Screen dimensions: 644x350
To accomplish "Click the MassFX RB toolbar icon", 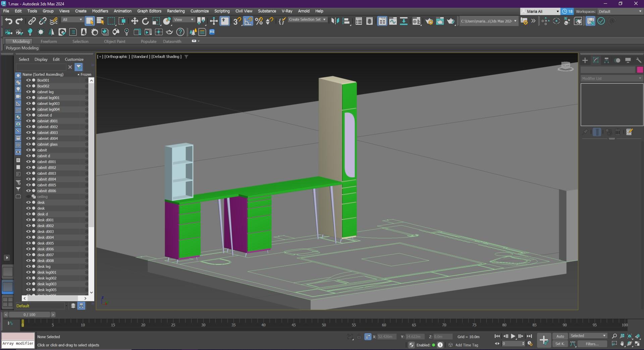I will [x=212, y=32].
